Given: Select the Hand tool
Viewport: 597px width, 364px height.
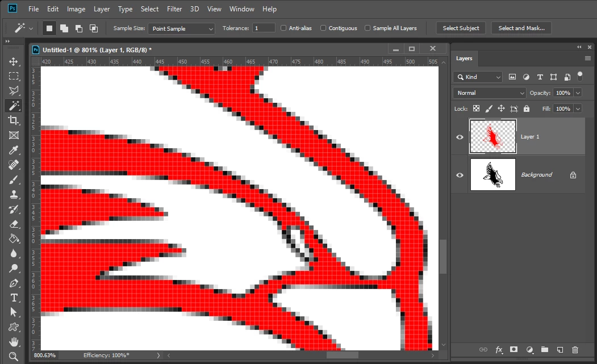Looking at the screenshot, I should [14, 342].
